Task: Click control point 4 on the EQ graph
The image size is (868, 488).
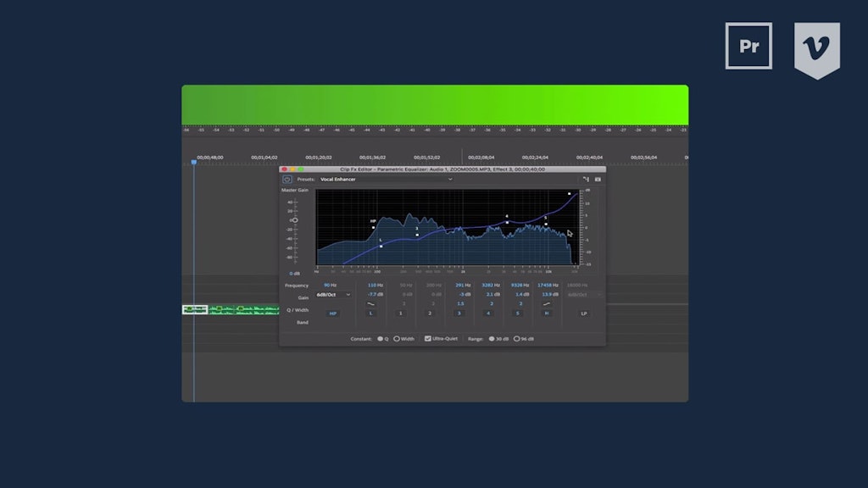Action: (507, 221)
